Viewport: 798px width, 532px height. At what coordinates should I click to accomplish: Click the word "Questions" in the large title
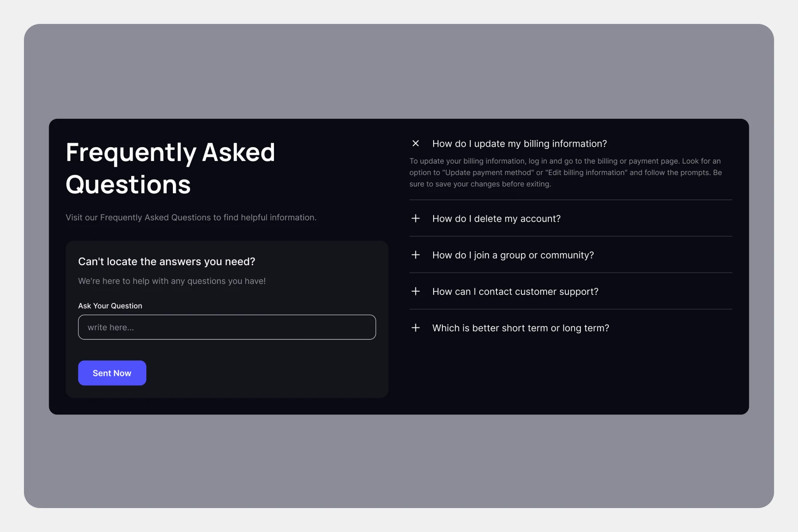(128, 184)
